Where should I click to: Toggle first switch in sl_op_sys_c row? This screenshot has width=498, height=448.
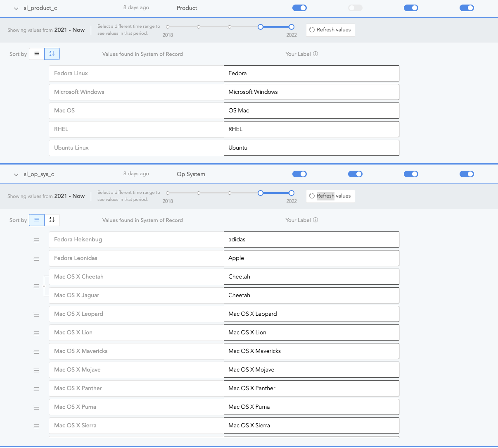pos(299,174)
